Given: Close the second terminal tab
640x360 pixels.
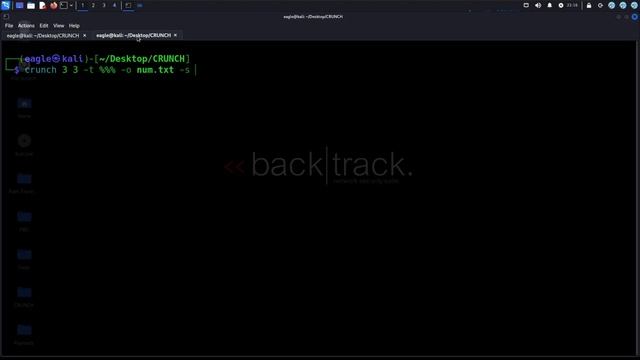Looking at the screenshot, I should click(x=176, y=36).
